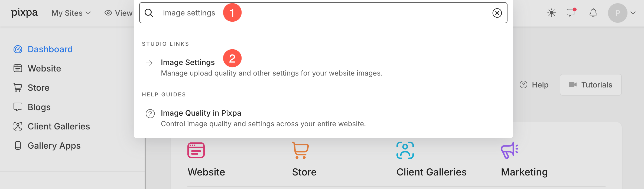Open the Image Settings studio link
Viewport: 644px width, 189px height.
[x=188, y=63]
